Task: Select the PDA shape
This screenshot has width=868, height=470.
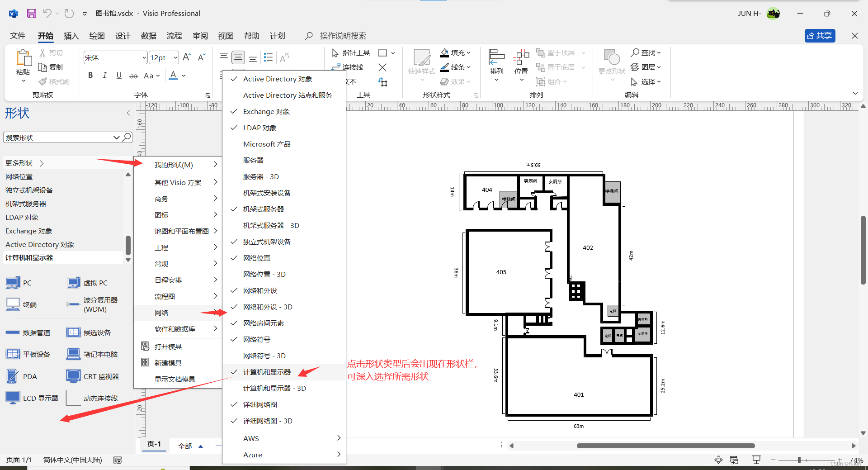Action: click(22, 376)
